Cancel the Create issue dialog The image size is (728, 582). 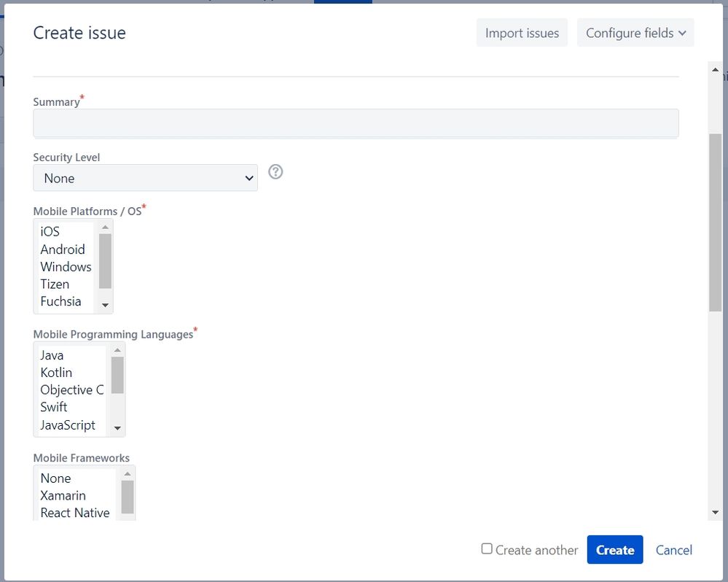(673, 550)
